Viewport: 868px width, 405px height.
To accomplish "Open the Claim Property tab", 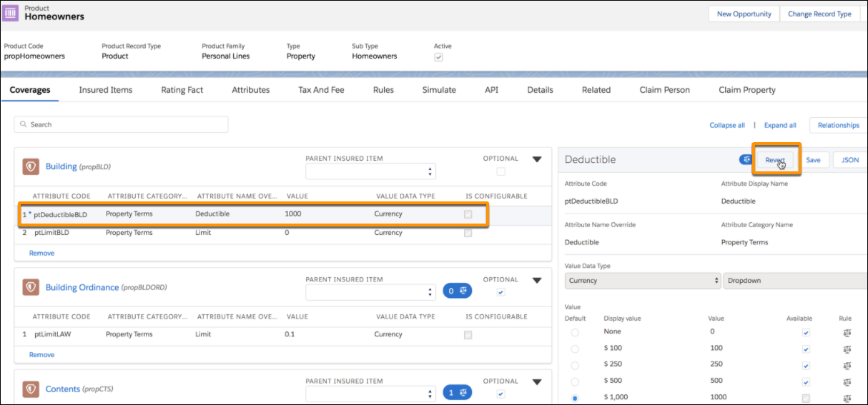I will click(x=747, y=90).
